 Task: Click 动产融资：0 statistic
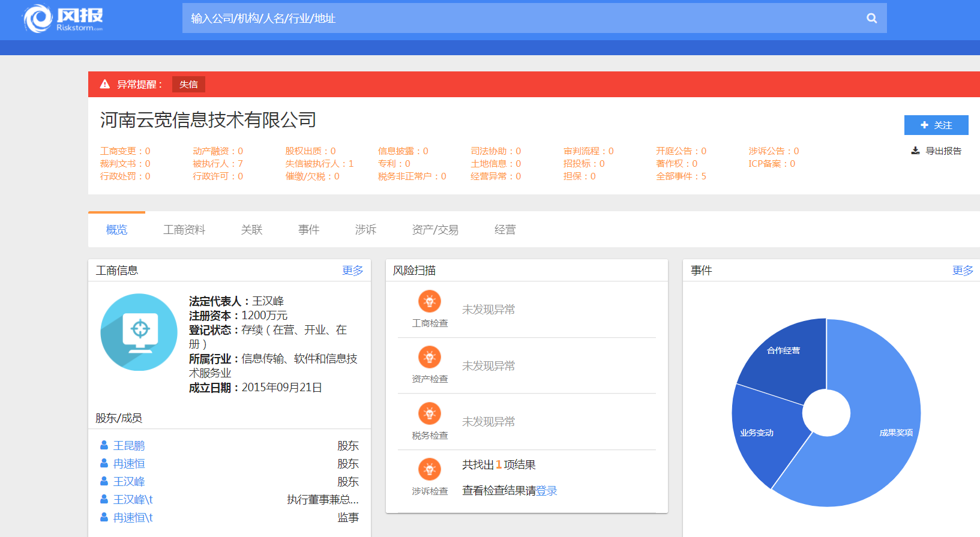[218, 151]
